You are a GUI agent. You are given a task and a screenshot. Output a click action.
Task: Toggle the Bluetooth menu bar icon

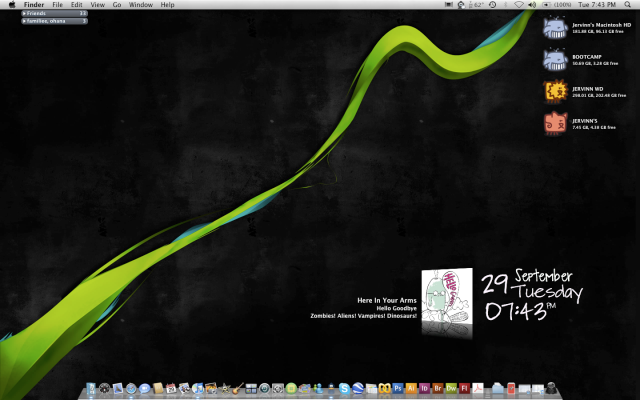pos(505,5)
